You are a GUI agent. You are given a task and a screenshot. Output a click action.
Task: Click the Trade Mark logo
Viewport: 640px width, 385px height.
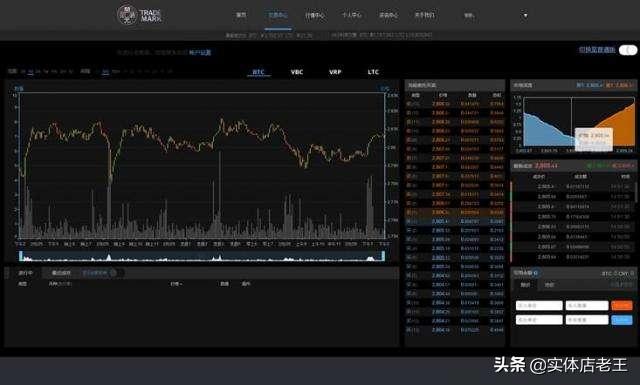tap(139, 15)
